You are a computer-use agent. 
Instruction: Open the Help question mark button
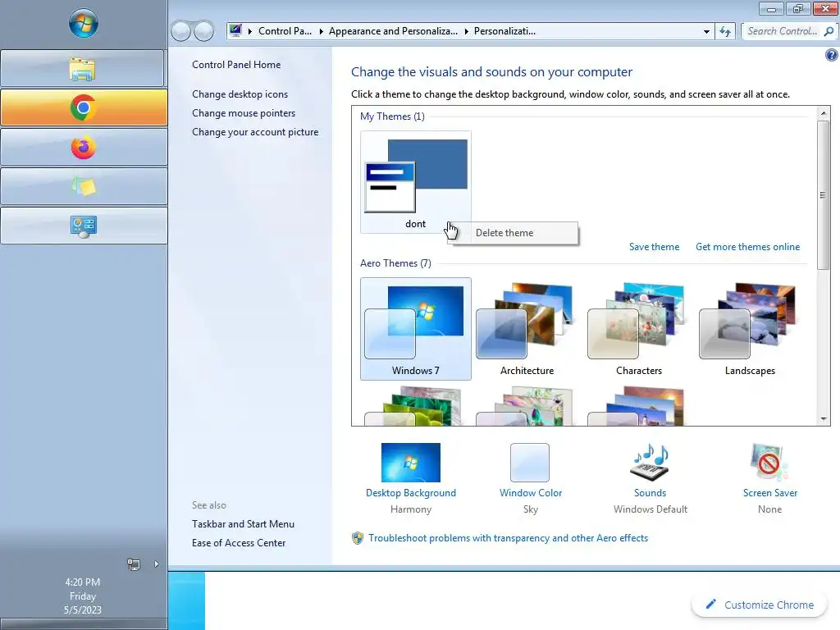pos(832,55)
